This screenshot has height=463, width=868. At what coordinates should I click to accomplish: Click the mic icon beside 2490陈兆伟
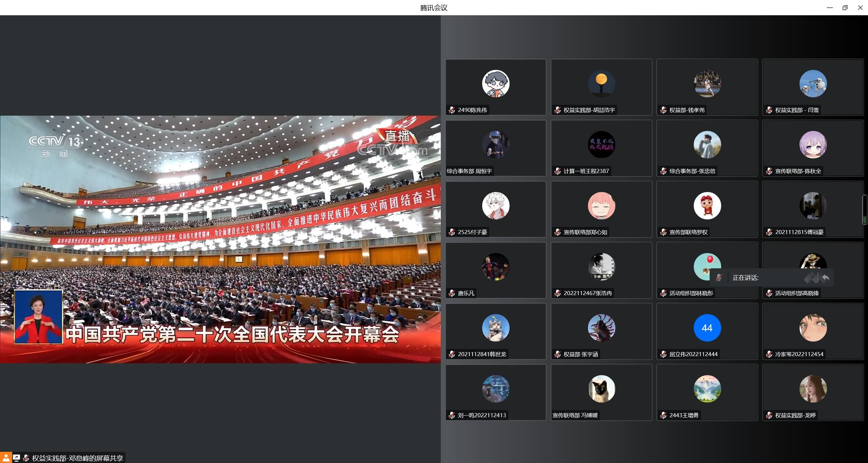(452, 110)
